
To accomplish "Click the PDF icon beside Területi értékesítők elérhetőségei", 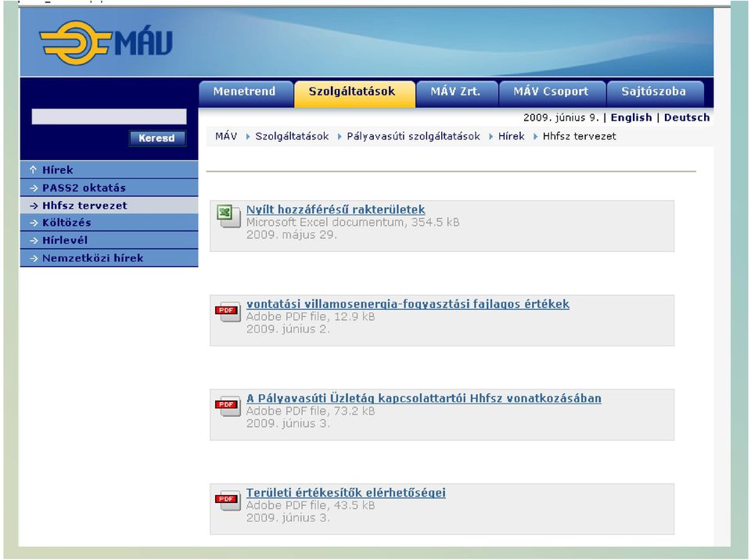I will pos(228,501).
